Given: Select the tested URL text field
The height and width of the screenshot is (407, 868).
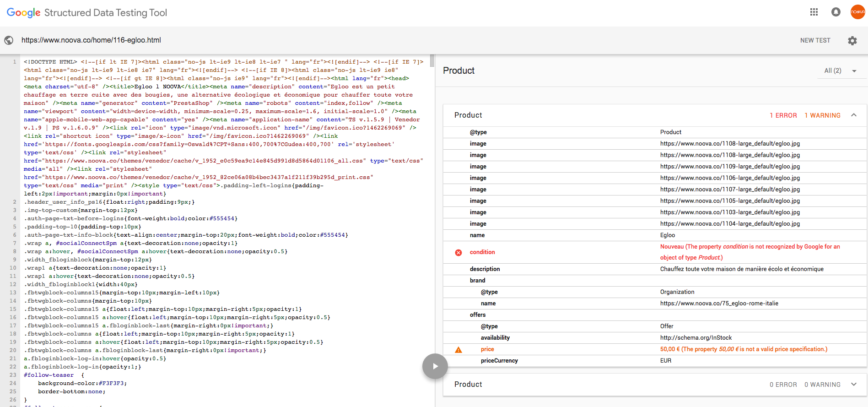Looking at the screenshot, I should (91, 40).
